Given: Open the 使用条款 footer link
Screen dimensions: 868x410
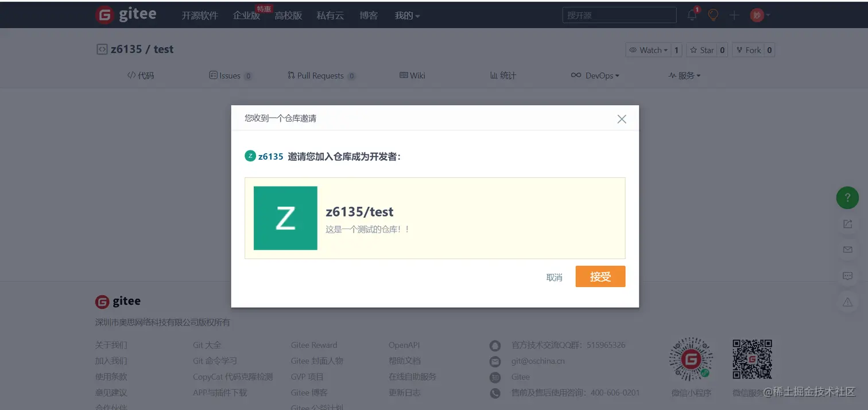Looking at the screenshot, I should tap(111, 377).
